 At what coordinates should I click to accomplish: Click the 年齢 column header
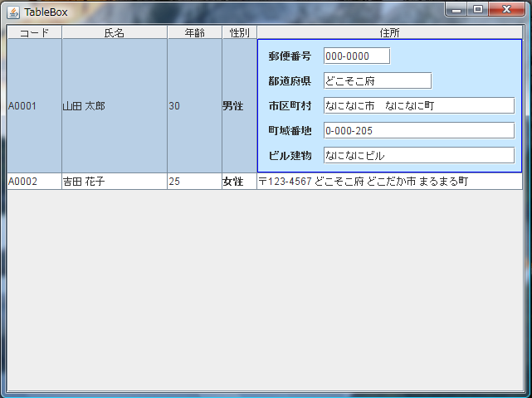[x=194, y=32]
